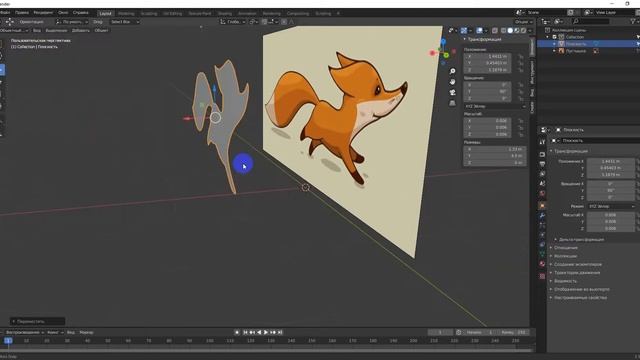Click the viewport zoom magnifier icon

pos(452,71)
